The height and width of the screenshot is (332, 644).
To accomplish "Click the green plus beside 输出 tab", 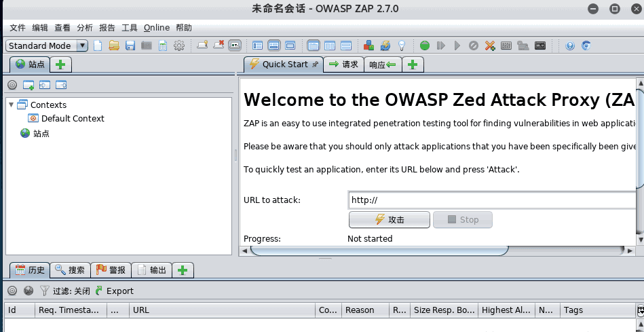I will tap(183, 270).
